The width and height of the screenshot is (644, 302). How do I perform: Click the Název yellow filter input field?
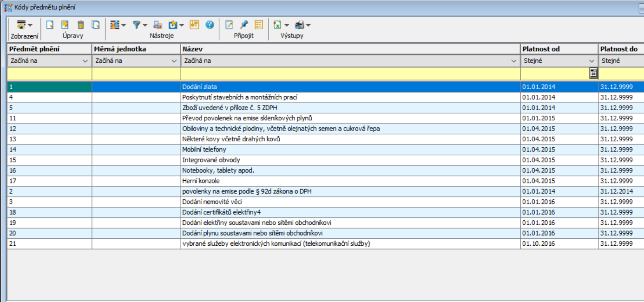click(x=350, y=73)
